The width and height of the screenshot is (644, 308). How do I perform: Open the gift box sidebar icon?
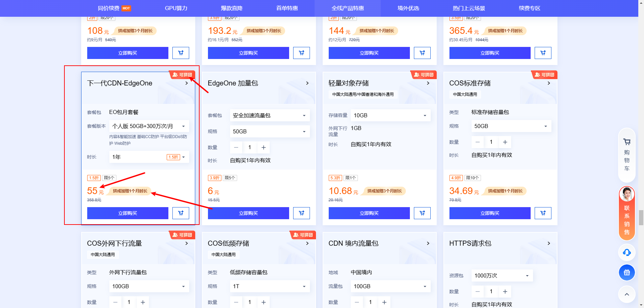click(x=627, y=272)
